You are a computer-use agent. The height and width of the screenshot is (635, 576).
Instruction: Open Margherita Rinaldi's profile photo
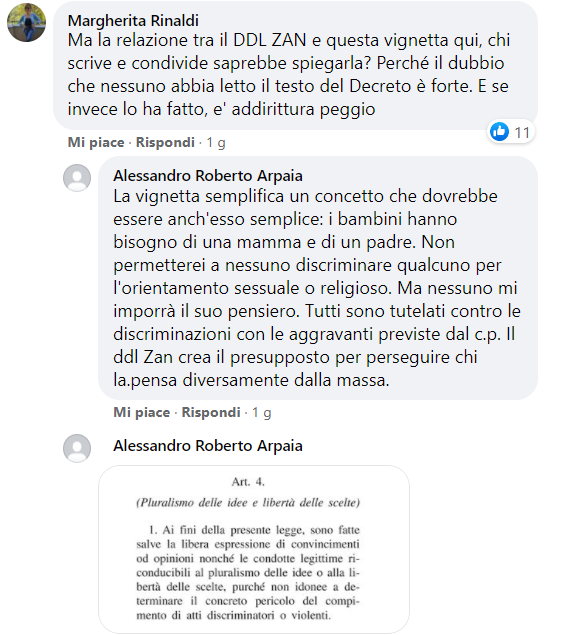point(26,23)
